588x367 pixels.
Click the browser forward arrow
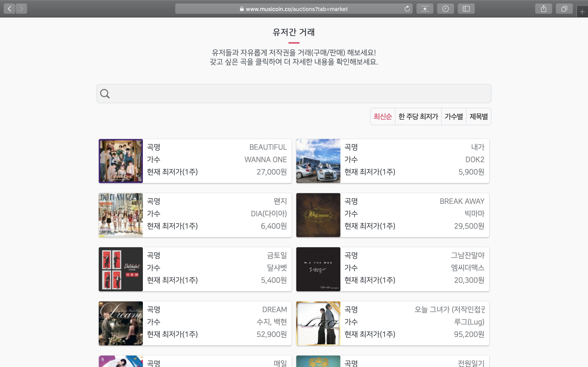(21, 9)
